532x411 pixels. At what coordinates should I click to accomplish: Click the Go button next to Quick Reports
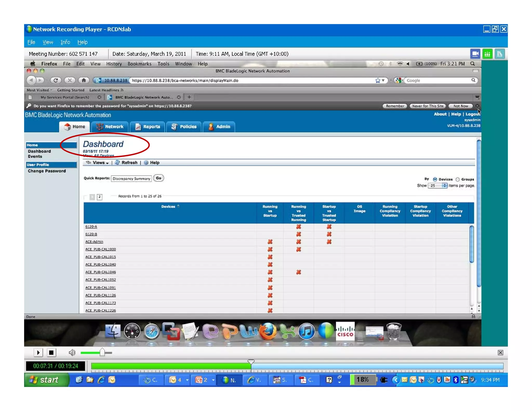pyautogui.click(x=158, y=178)
